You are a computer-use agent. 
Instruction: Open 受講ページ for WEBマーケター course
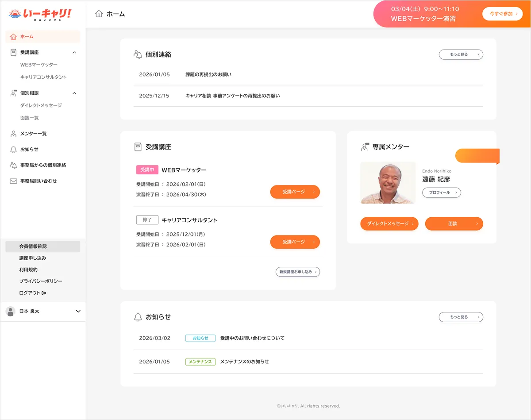295,192
